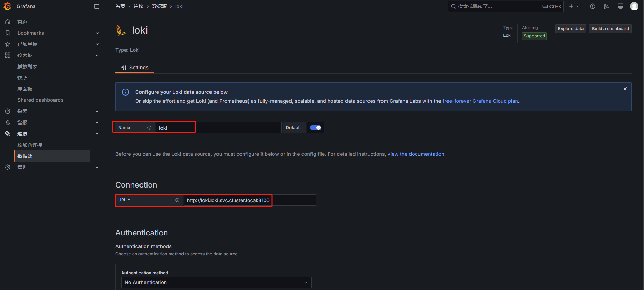Click the monitor icon in top bar
This screenshot has height=290, width=644.
pos(621,6)
